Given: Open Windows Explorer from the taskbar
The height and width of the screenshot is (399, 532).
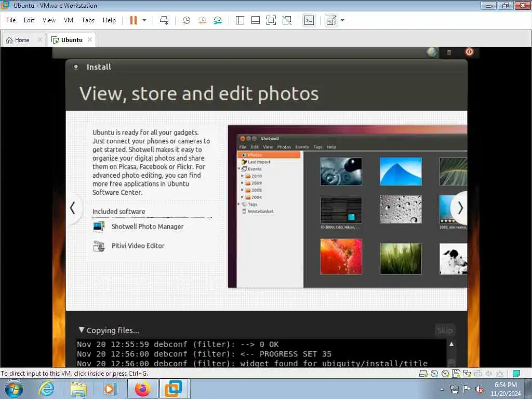Looking at the screenshot, I should [x=79, y=389].
